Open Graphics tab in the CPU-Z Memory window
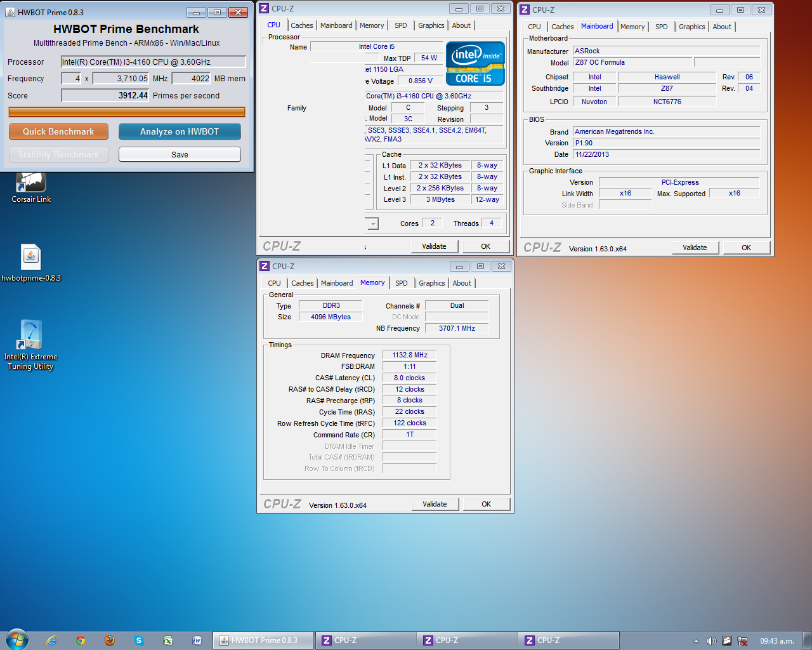This screenshot has width=812, height=650. pos(432,283)
